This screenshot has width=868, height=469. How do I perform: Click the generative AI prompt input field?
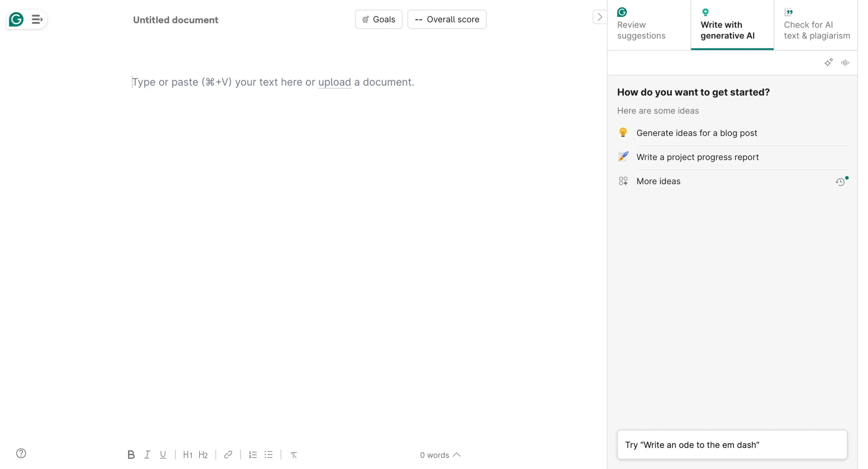(x=732, y=445)
